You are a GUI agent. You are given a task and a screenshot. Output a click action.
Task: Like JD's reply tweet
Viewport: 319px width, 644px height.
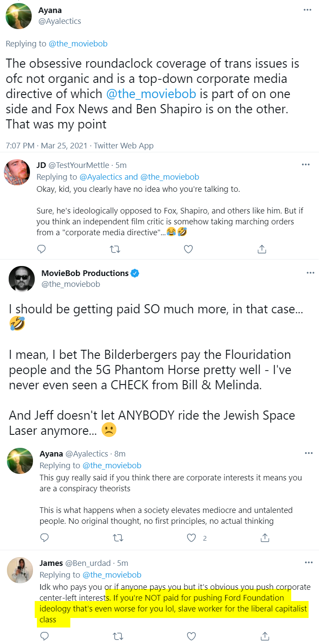click(188, 249)
